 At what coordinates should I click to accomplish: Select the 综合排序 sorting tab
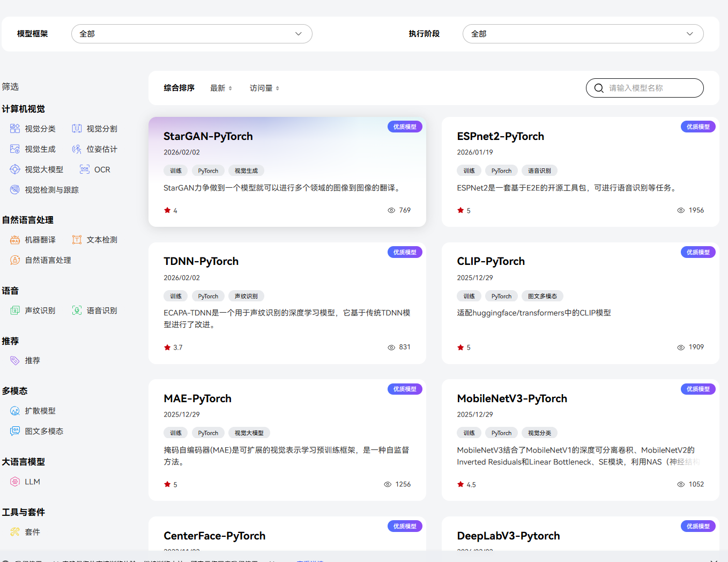tap(179, 88)
